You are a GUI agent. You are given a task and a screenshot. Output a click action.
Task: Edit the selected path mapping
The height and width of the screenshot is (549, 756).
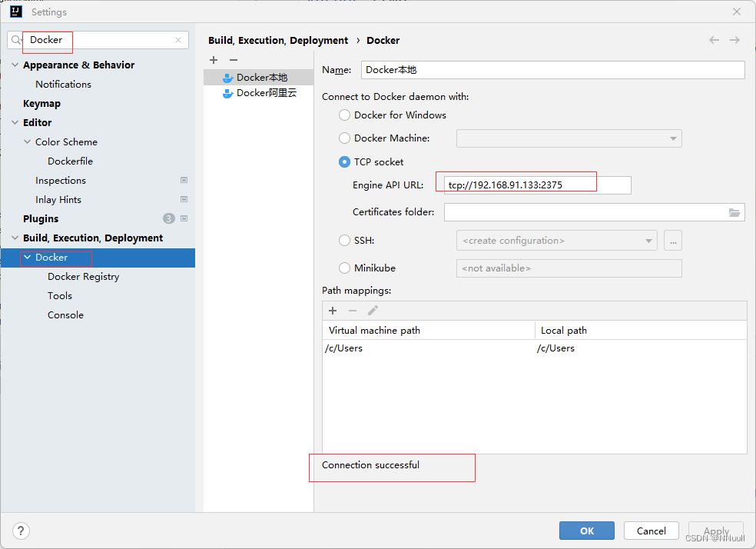click(373, 311)
